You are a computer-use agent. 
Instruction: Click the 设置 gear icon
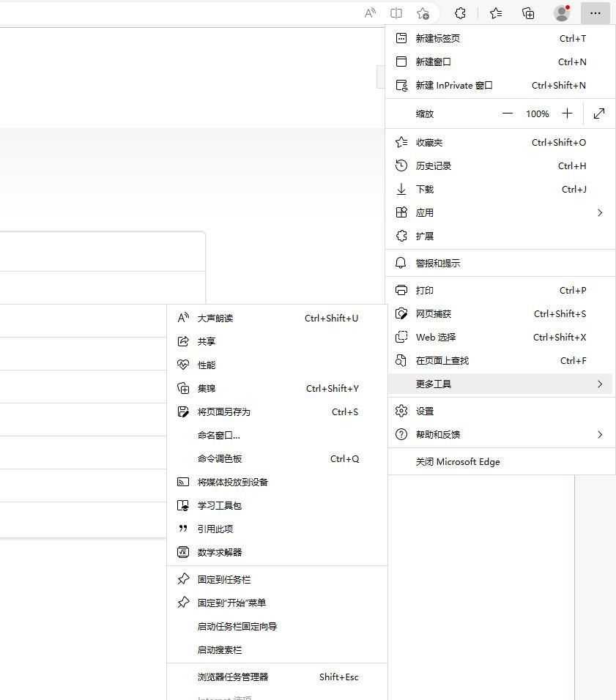(401, 411)
